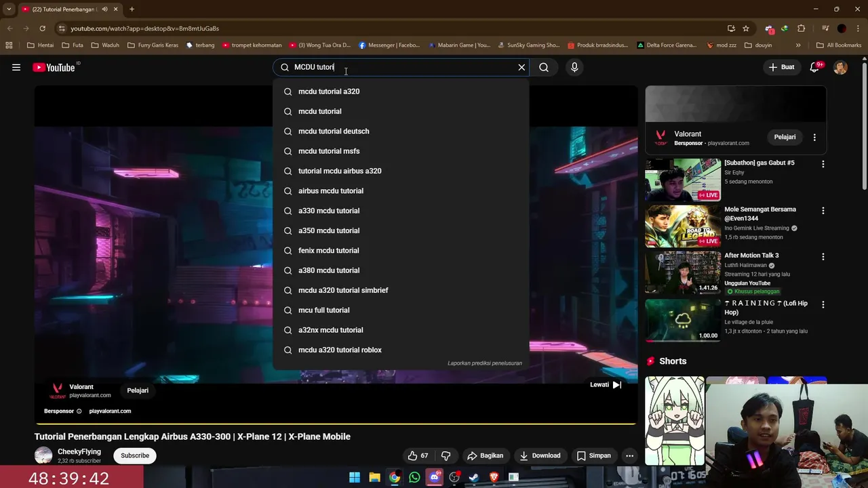
Task: Dislike the video with thumbs-down
Action: pyautogui.click(x=446, y=455)
